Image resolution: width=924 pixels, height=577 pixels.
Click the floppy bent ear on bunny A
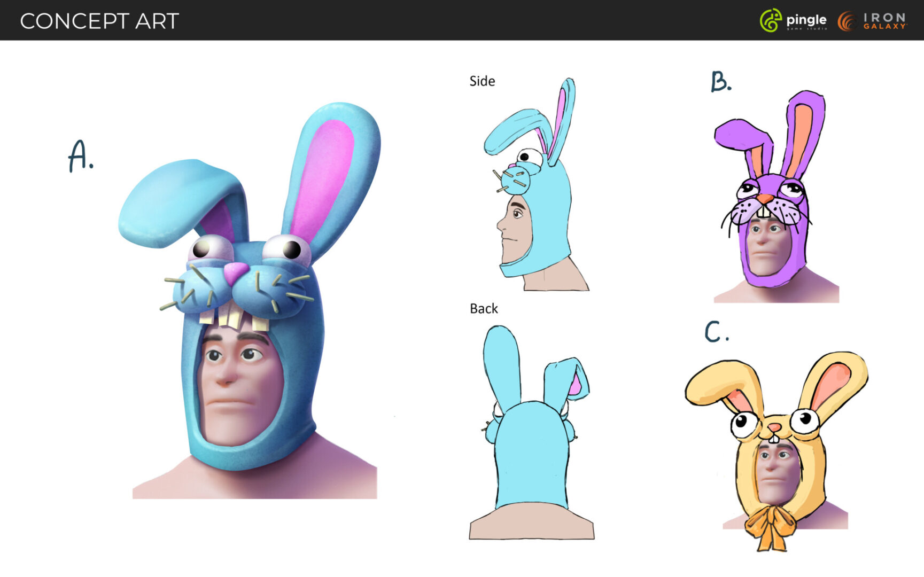click(x=171, y=198)
